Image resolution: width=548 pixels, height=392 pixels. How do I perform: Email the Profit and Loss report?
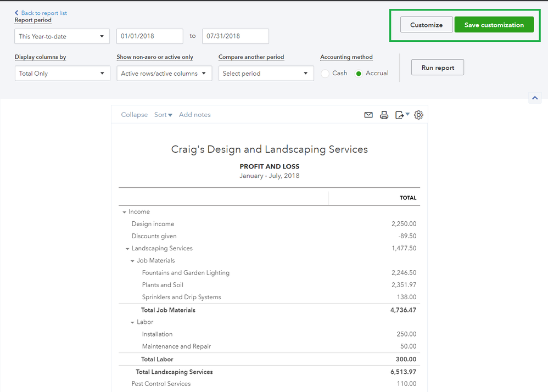coord(368,115)
